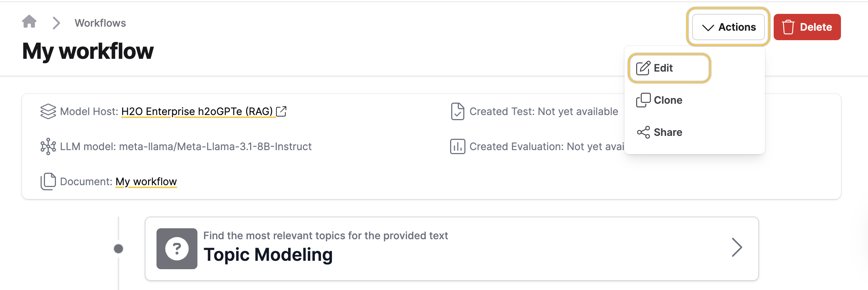Open the My workflow document link
868x290 pixels.
tap(146, 182)
